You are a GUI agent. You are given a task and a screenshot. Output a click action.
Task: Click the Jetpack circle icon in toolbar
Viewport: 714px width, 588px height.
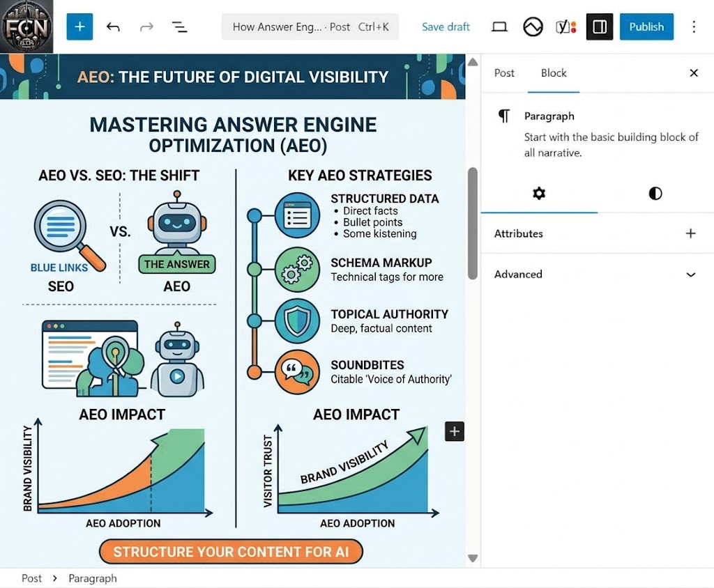[533, 26]
